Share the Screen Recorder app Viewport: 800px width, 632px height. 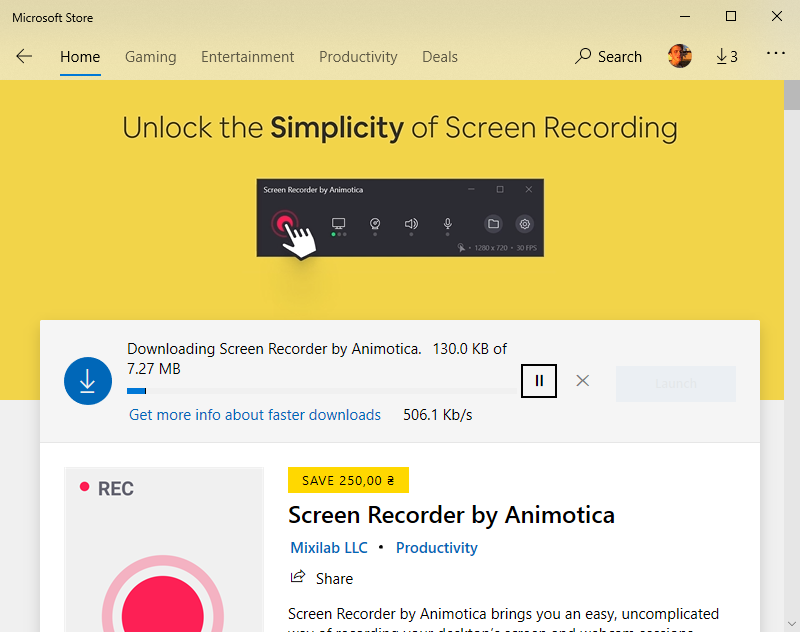coord(322,578)
